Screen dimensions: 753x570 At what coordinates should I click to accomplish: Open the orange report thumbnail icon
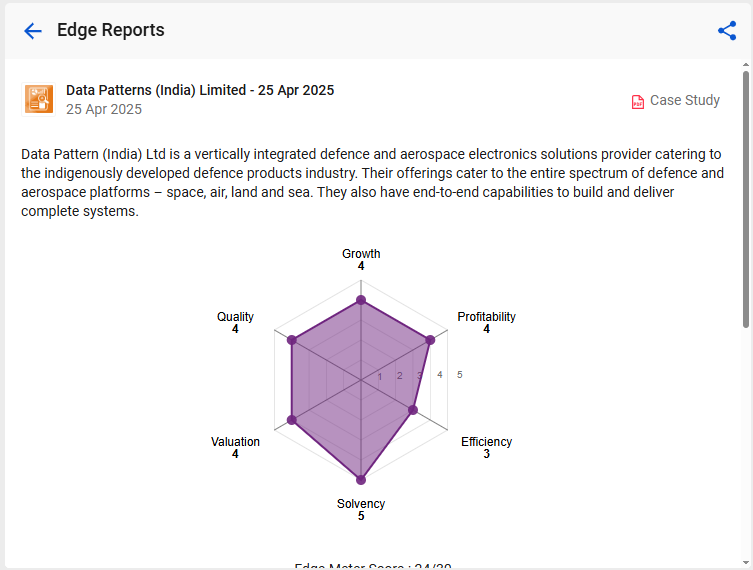pos(38,99)
